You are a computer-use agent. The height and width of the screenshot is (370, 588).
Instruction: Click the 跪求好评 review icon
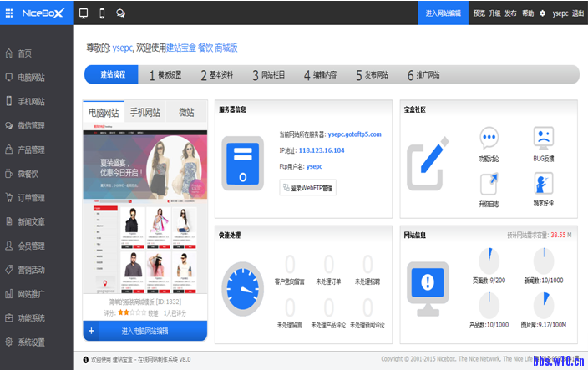click(x=543, y=188)
